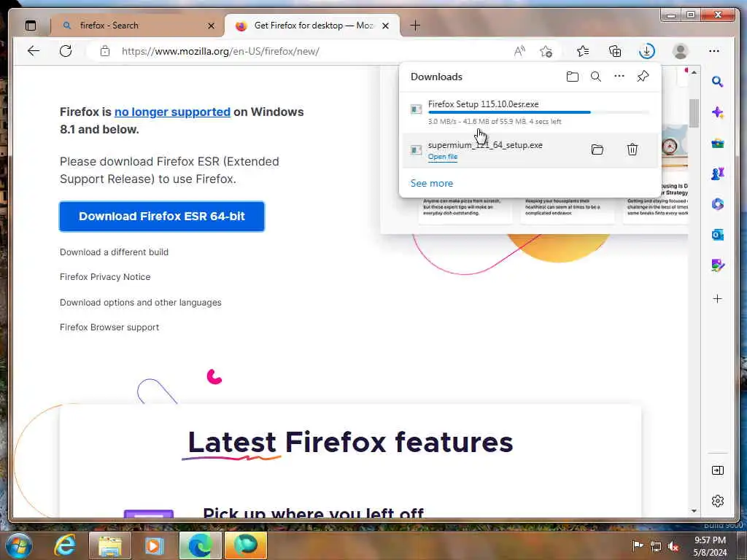747x560 pixels.
Task: Click the page vertical scrollbar thumb
Action: click(694, 113)
